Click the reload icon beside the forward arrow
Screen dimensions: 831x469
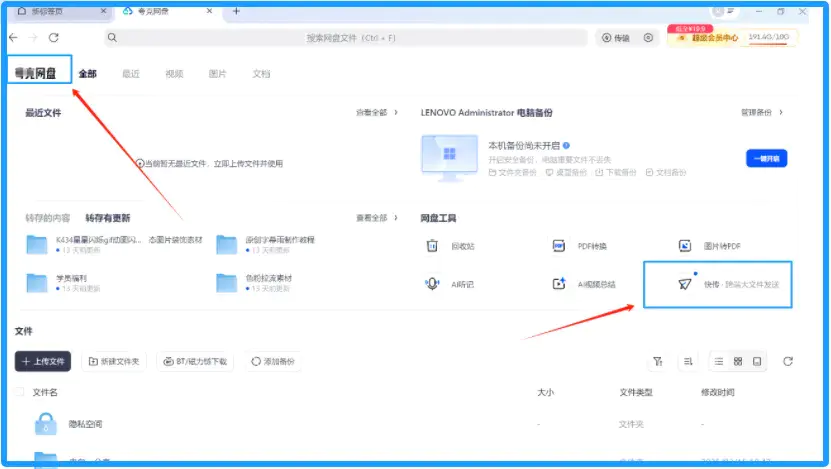54,38
